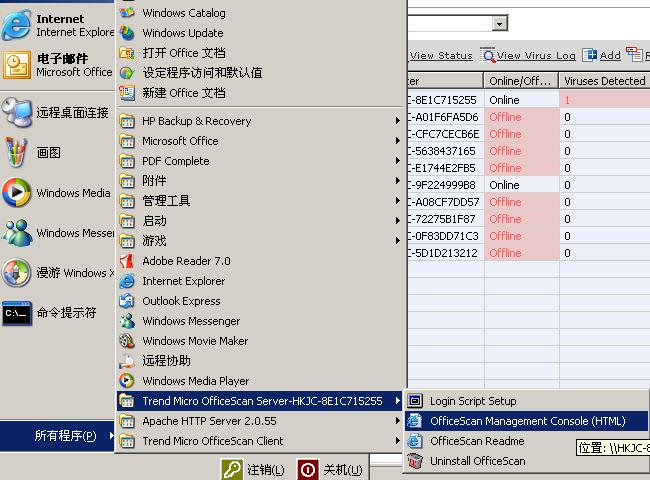Click the Internet Explorer icon in pinned list

pyautogui.click(x=16, y=25)
